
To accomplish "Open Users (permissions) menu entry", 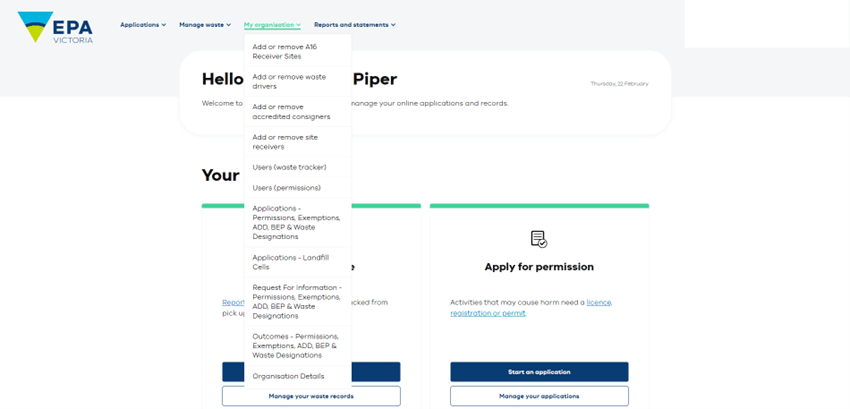I will click(x=298, y=188).
